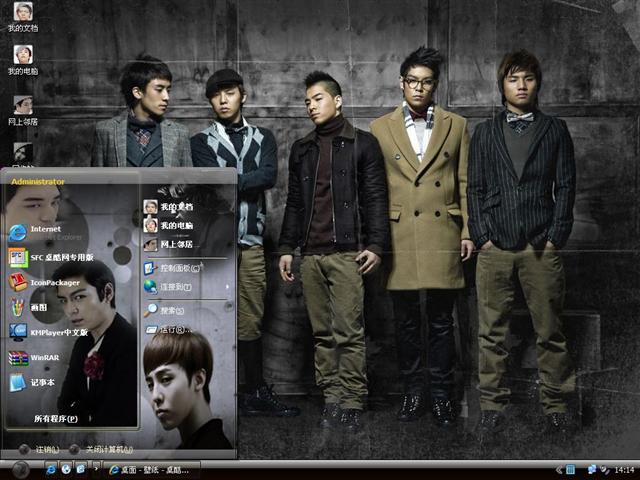Launch Internet Explorer from Start menu
This screenshot has height=480, width=640.
click(37, 233)
